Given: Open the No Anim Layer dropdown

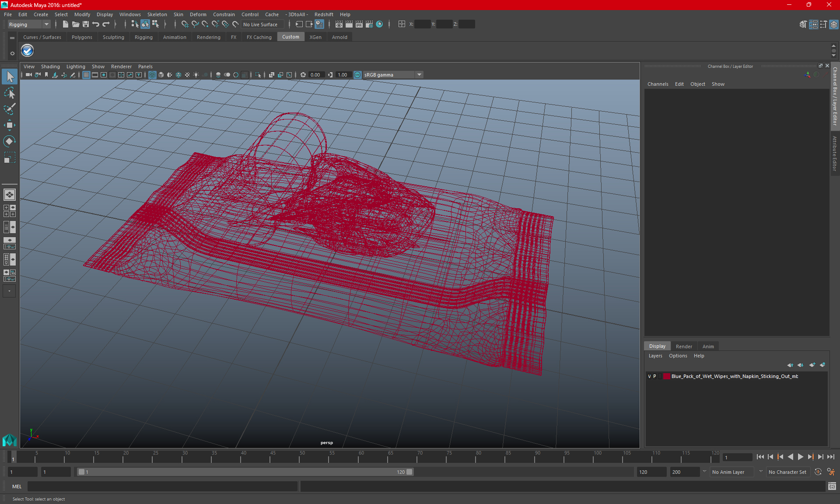Looking at the screenshot, I should [732, 472].
